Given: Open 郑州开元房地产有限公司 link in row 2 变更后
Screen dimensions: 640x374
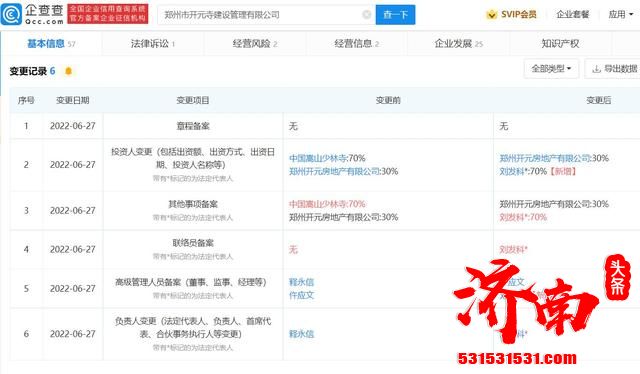Looking at the screenshot, I should pos(545,158).
